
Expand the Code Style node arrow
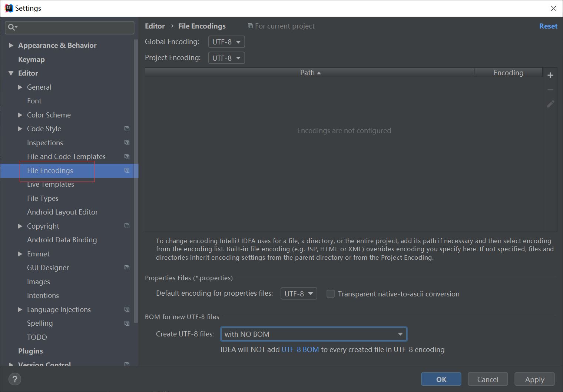pos(20,129)
